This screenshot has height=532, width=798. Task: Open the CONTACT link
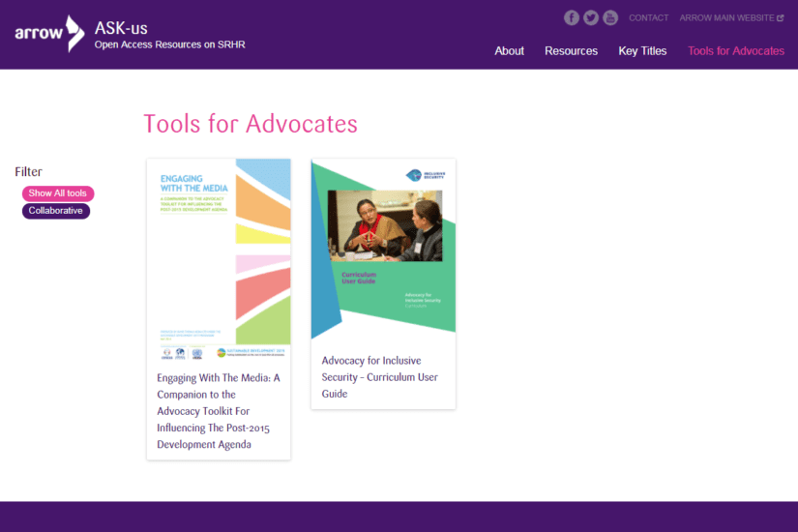(x=648, y=17)
